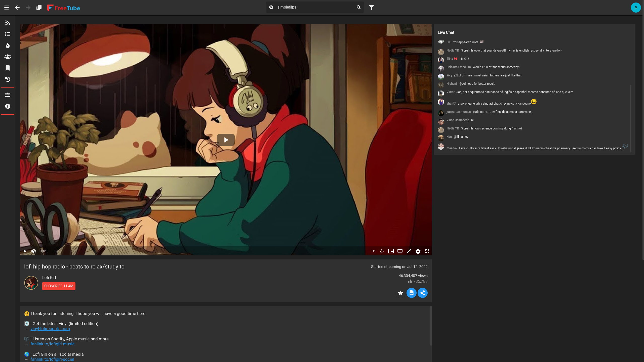Toggle theater mode
This screenshot has height=362, width=644.
pos(400,251)
